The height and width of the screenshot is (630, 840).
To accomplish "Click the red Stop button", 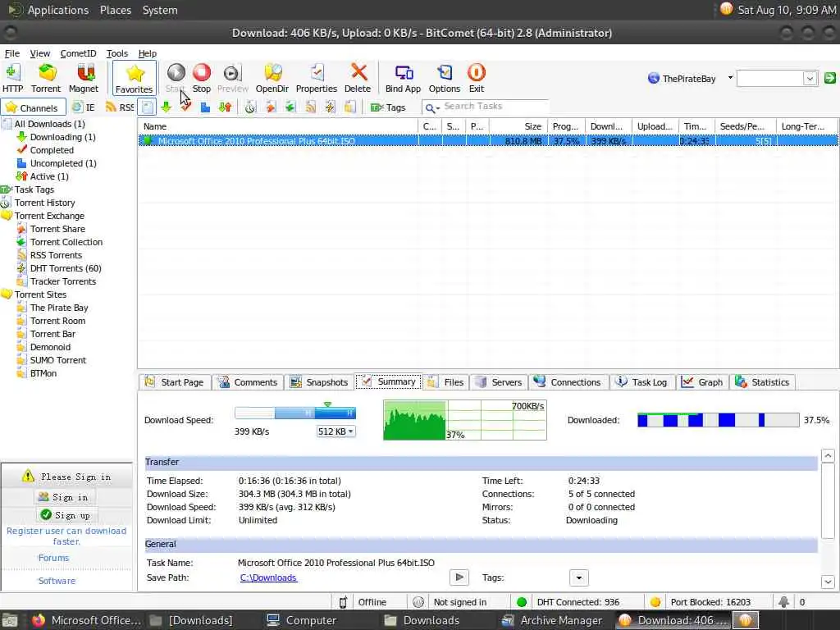I will point(202,78).
